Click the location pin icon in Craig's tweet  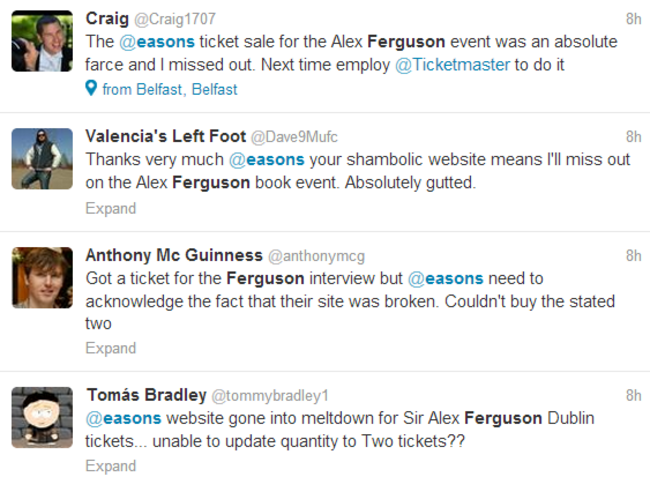[91, 89]
